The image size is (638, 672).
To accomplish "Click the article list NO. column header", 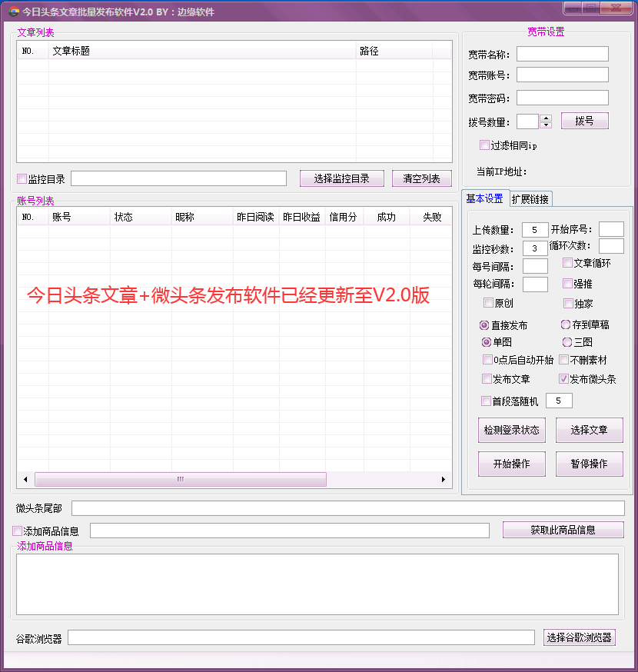I will click(x=33, y=51).
